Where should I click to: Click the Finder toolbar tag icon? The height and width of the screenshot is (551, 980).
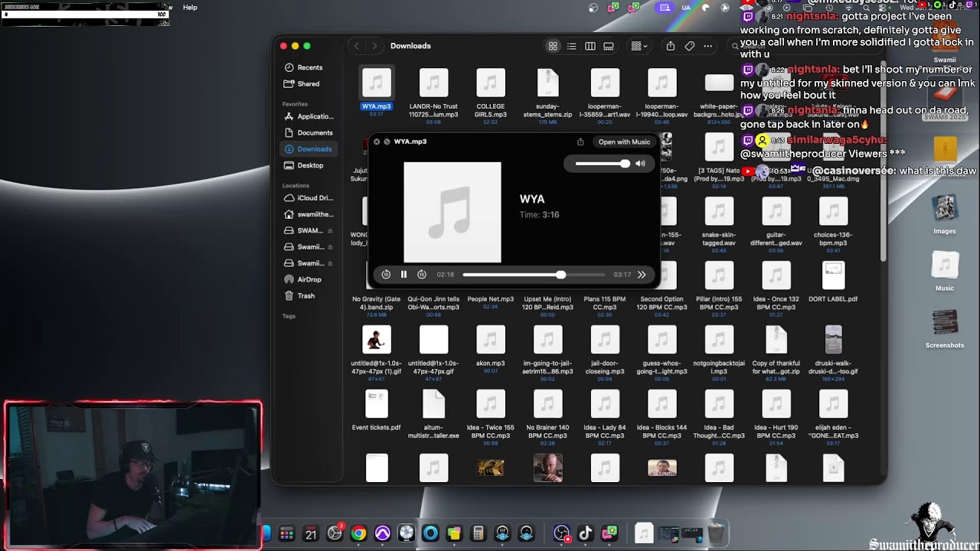(x=689, y=46)
